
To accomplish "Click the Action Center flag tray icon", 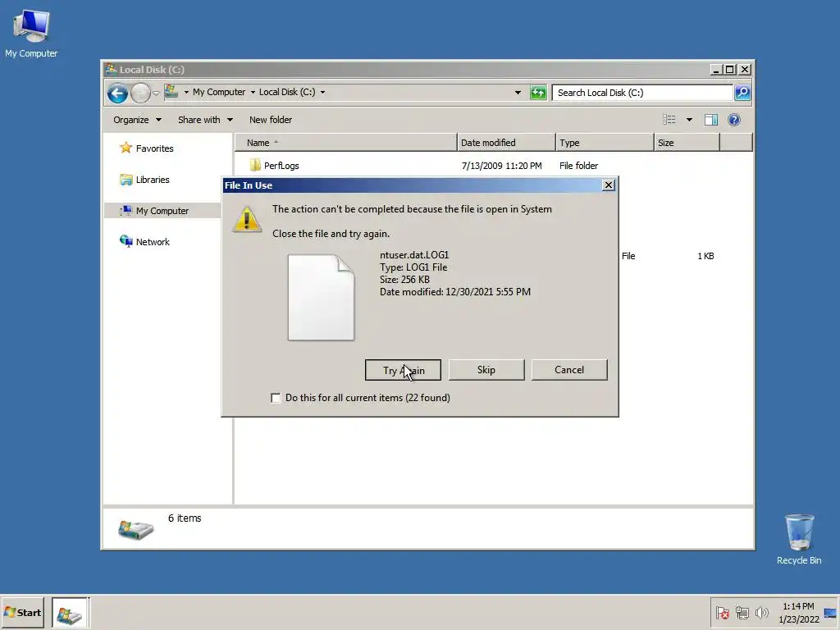I will click(x=722, y=612).
